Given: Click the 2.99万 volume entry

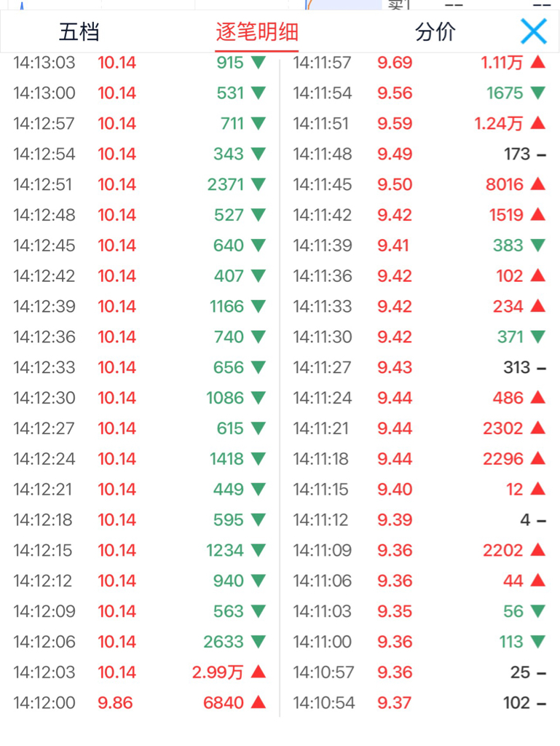Looking at the screenshot, I should tap(218, 672).
